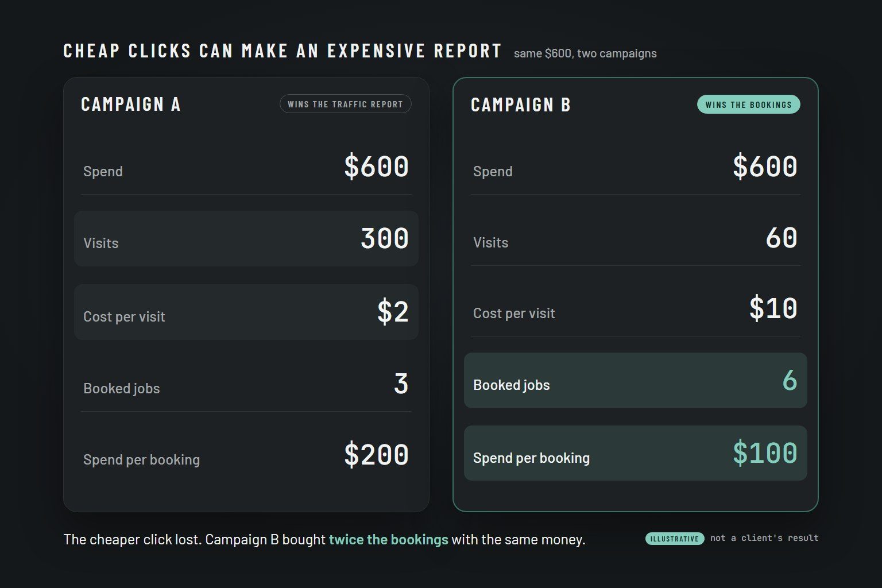Click the highlighted 'twice the bookings' text
Screen dimensions: 882x588
[x=388, y=540]
